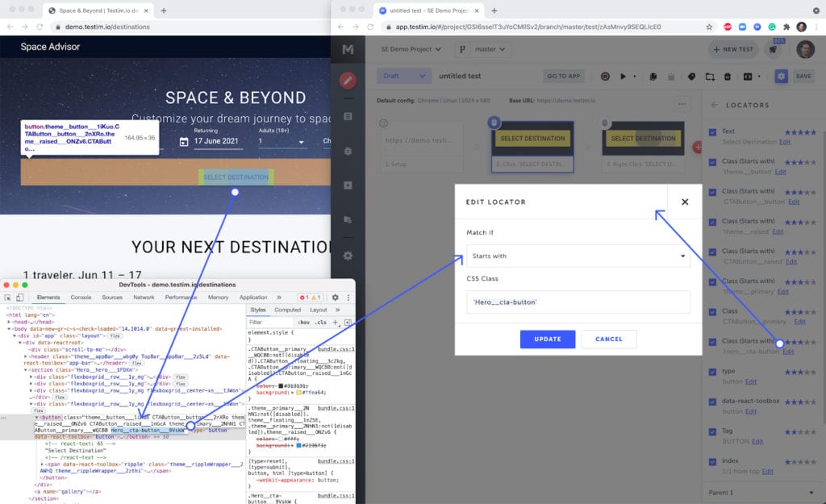Screen dimensions: 826x504
Task: Click the CSS Class input field
Action: pos(578,302)
